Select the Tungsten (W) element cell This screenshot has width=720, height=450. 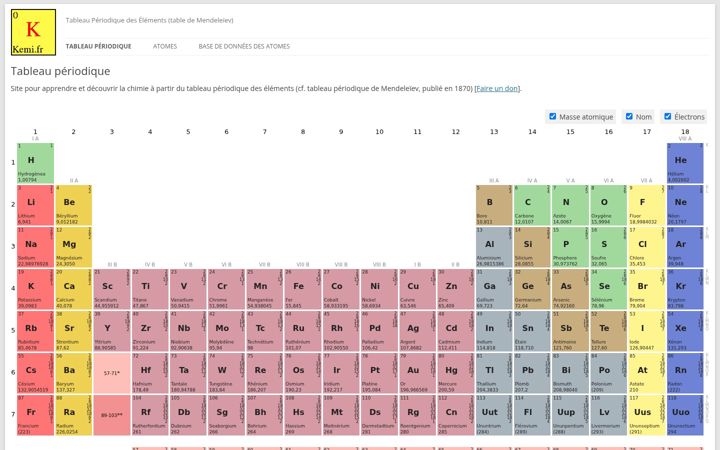[226, 373]
